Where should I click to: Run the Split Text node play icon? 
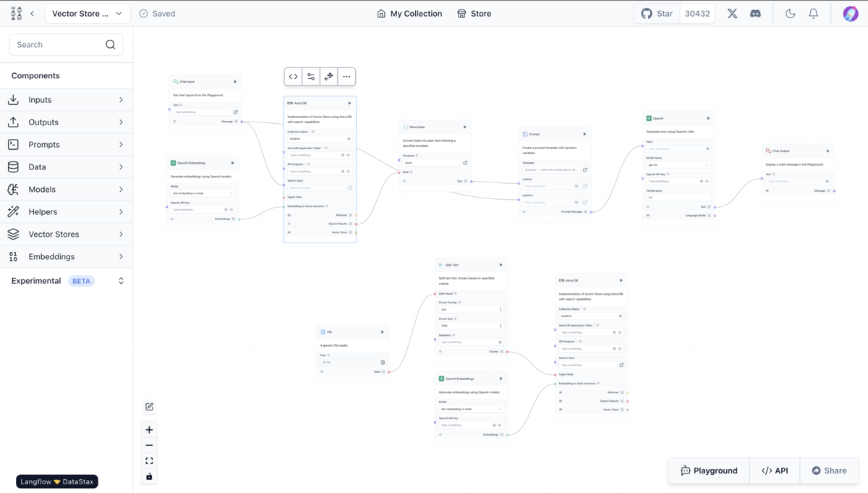[501, 265]
